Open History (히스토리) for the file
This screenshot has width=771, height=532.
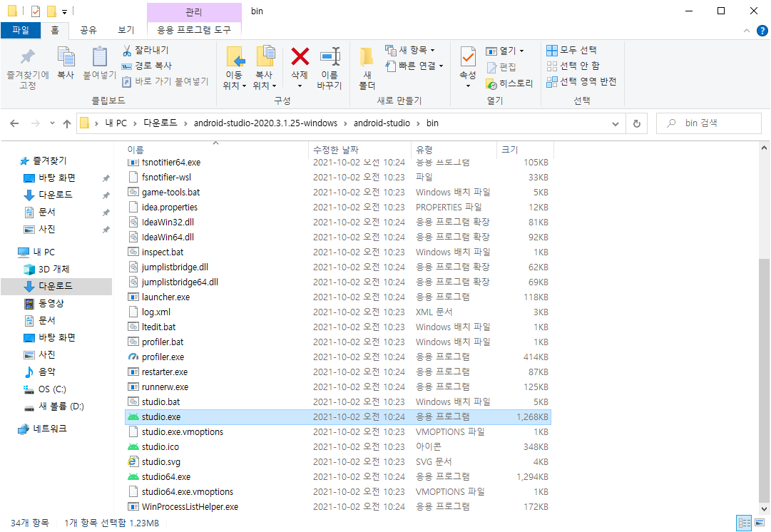509,83
